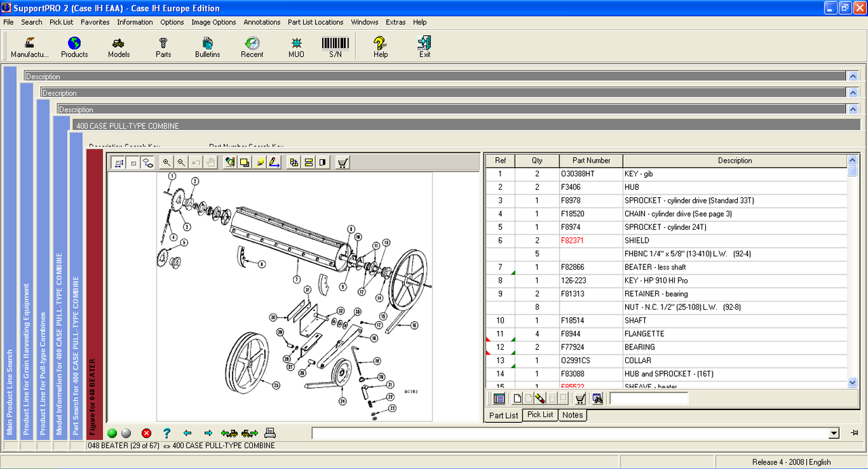Click the shopping cart icon on diagram toolbar
The image size is (868, 469).
[x=342, y=163]
